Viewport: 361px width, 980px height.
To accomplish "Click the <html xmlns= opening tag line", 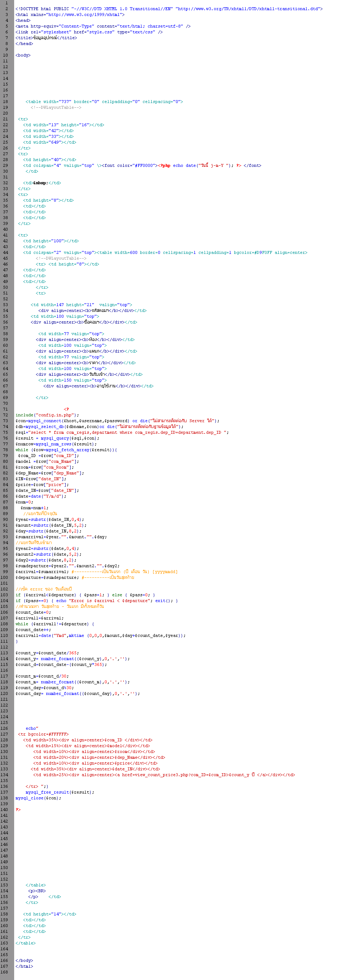I will coord(70,15).
